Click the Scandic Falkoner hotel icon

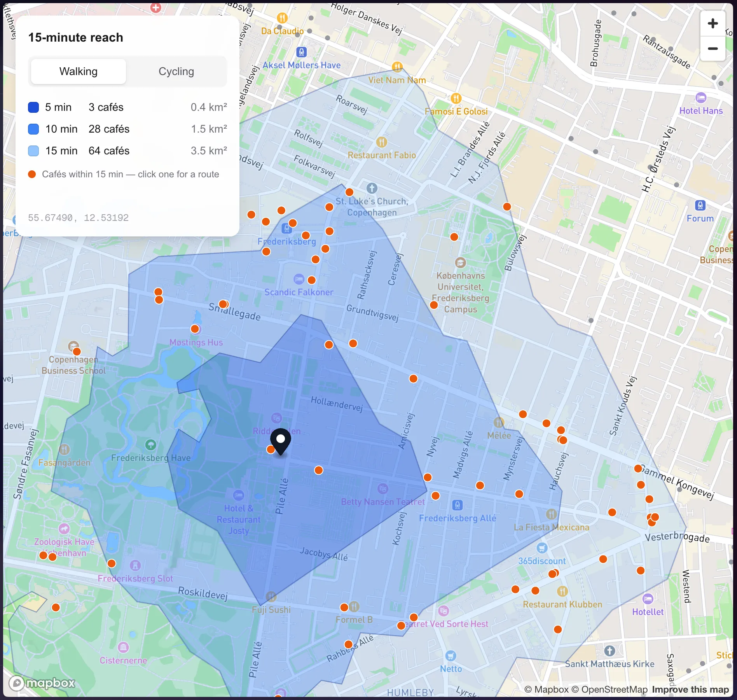(x=299, y=279)
